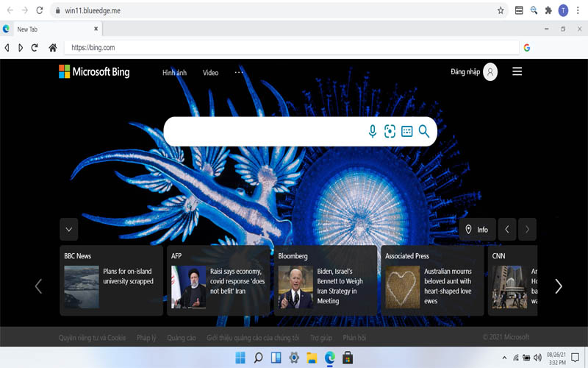Click the taskbar clock showing 3:32 PM
The image size is (588, 368).
[556, 358]
